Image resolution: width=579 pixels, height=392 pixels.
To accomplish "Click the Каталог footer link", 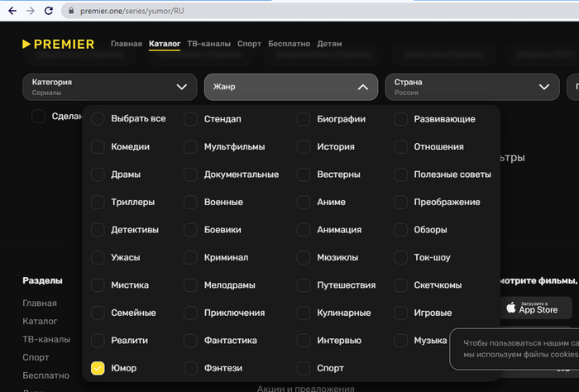I will click(x=40, y=321).
